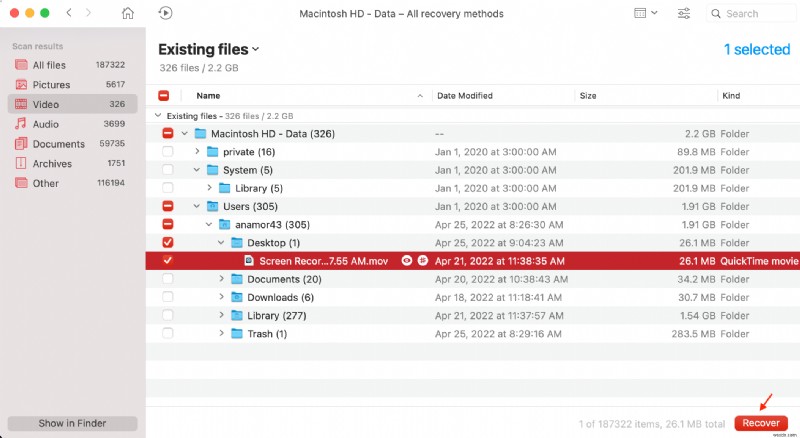The width and height of the screenshot is (800, 438).
Task: Check the Downloads (6) folder checkbox
Action: 167,297
